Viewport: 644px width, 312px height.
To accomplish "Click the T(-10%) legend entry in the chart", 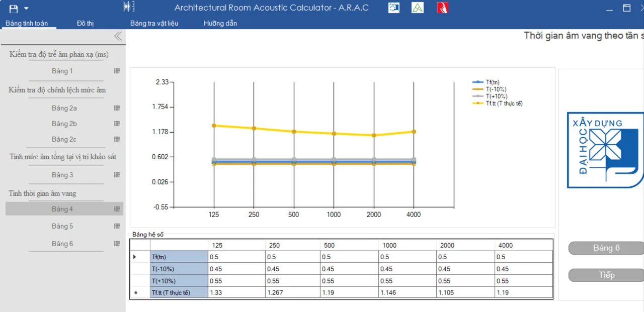I will tap(489, 89).
